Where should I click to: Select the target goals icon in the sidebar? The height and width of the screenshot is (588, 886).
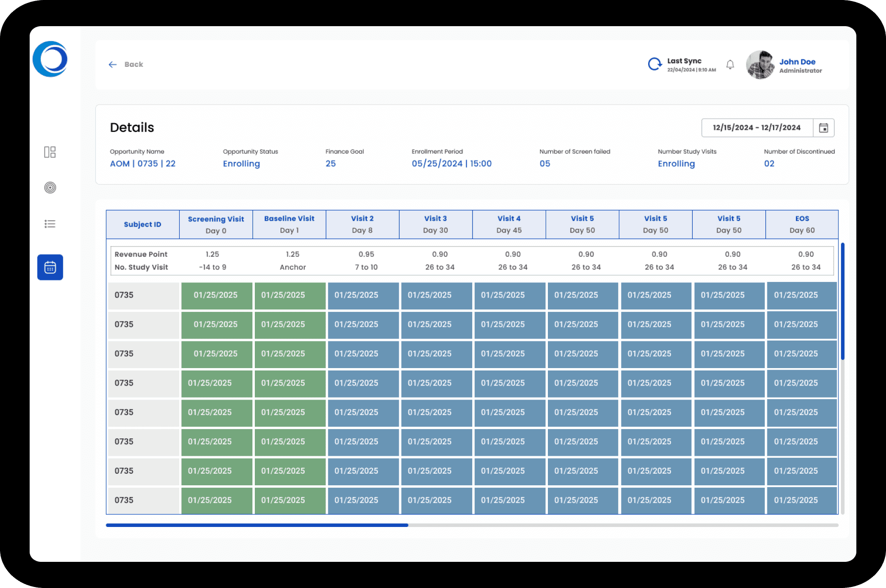(x=50, y=187)
